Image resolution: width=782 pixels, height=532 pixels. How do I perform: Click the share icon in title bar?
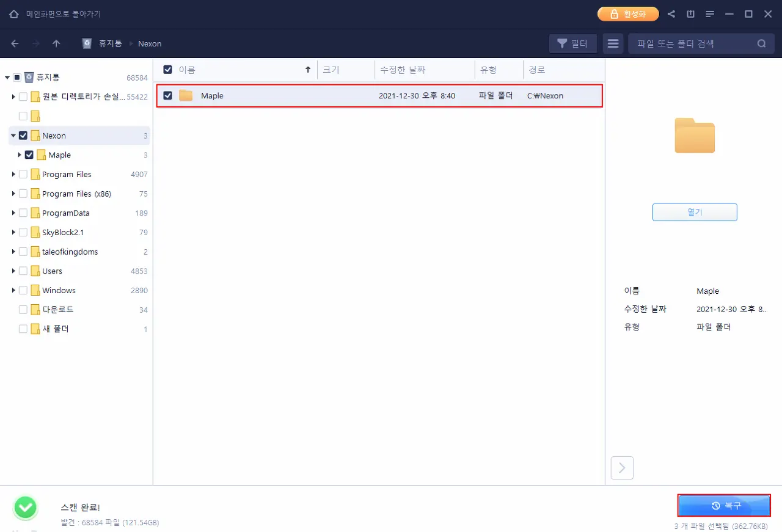[x=671, y=14]
